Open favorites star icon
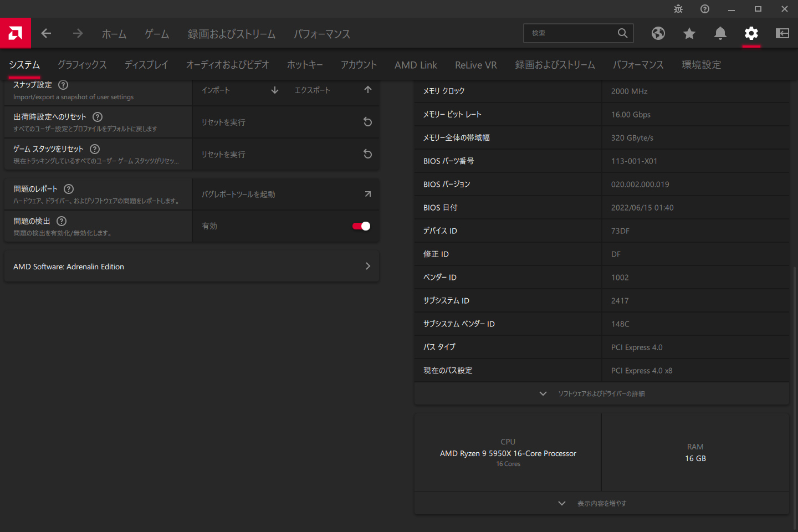 [689, 34]
